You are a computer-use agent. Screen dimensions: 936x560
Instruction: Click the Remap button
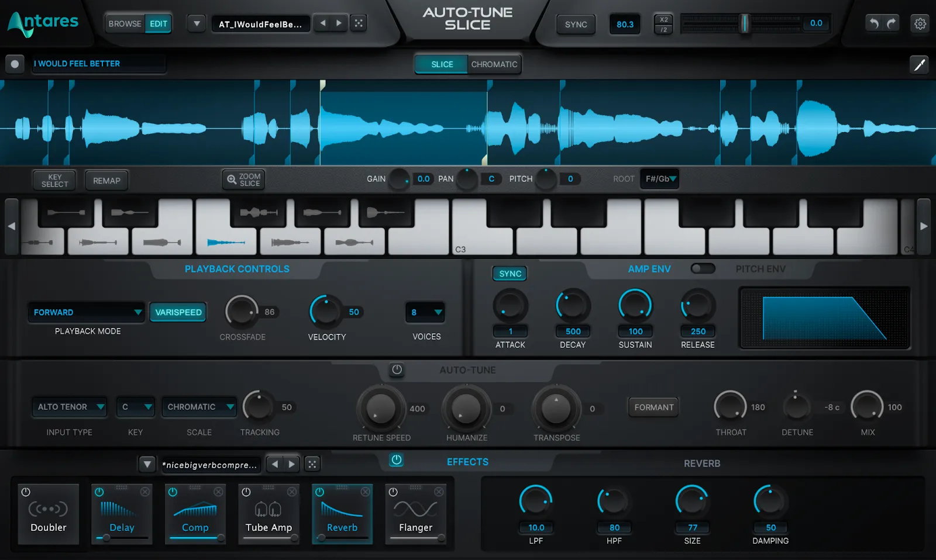(x=106, y=180)
